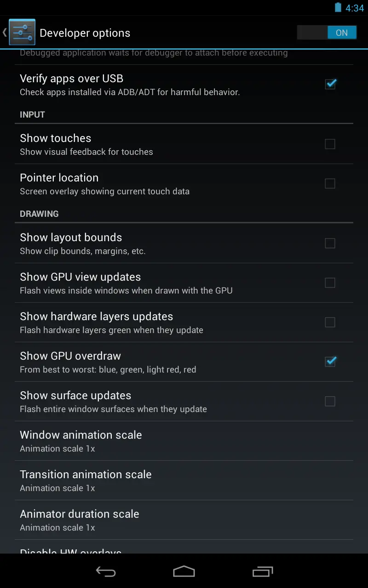
Task: Tap the Show surface updates row
Action: (x=184, y=401)
